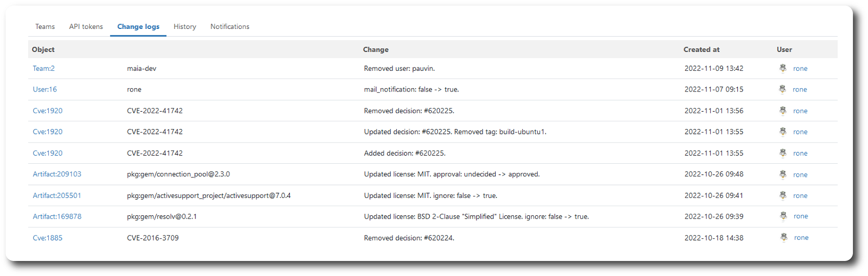Image resolution: width=868 pixels, height=276 pixels.
Task: Click avatar icon in connection_pool artifact row
Action: pyautogui.click(x=783, y=174)
